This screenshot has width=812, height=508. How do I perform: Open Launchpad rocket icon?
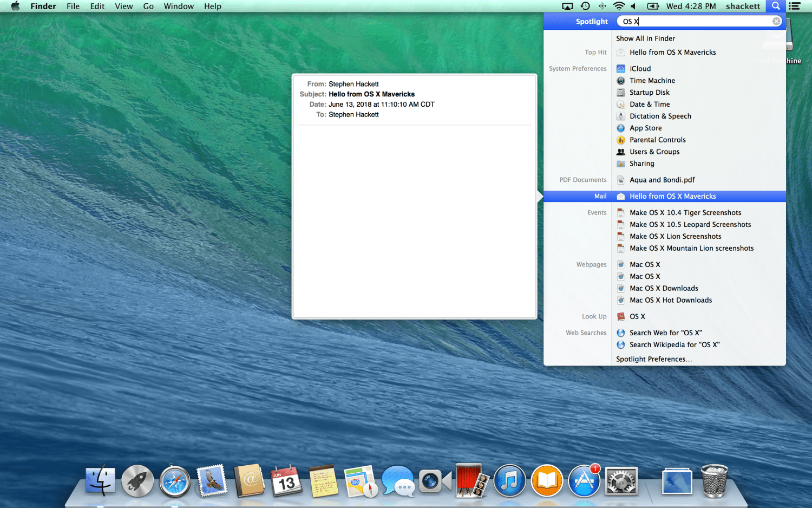[x=137, y=481]
